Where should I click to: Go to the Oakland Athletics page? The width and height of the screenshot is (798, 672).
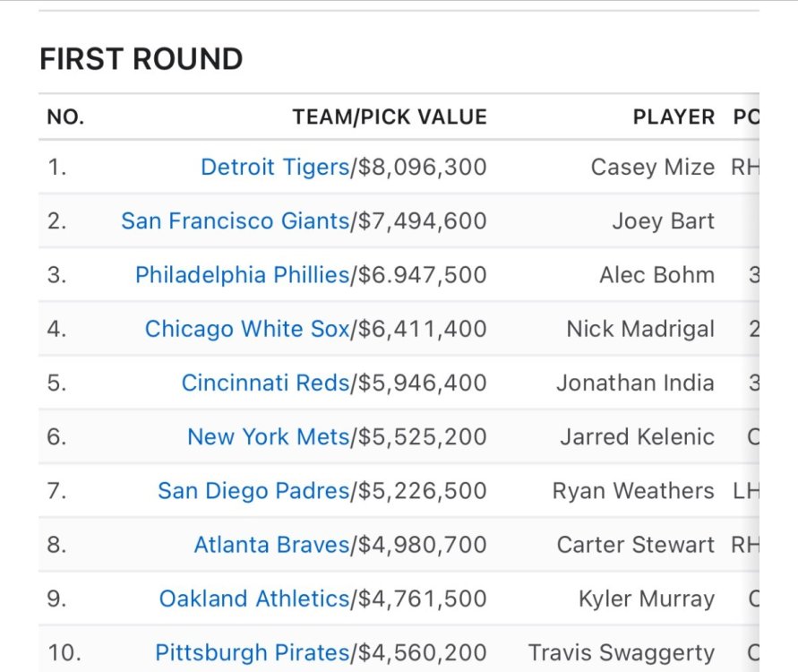(x=254, y=599)
